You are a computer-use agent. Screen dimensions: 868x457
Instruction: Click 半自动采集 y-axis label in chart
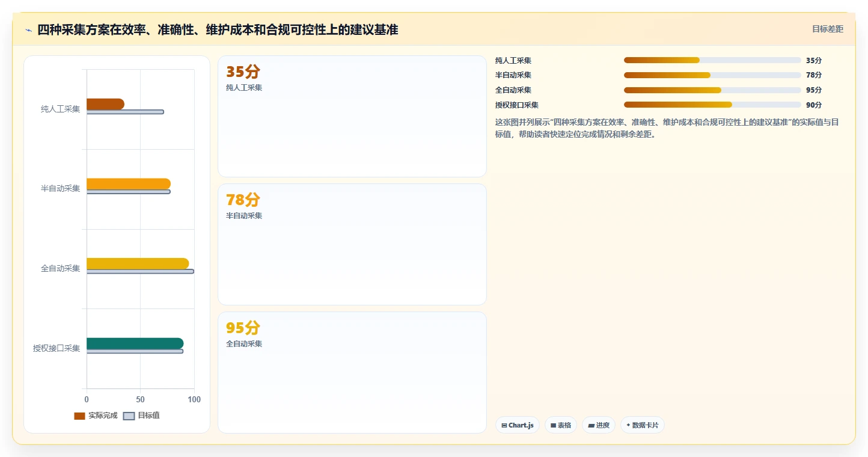(60, 188)
